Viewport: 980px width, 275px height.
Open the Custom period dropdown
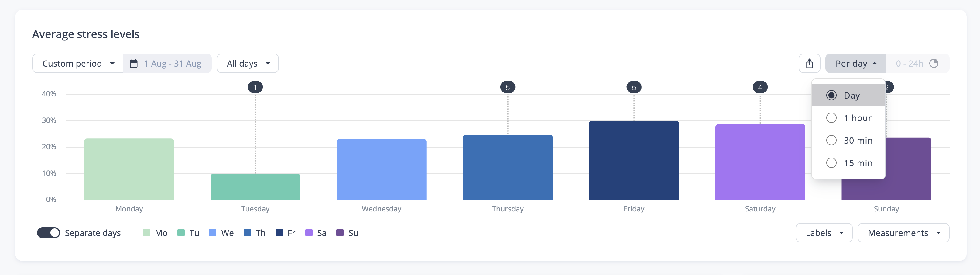(78, 63)
